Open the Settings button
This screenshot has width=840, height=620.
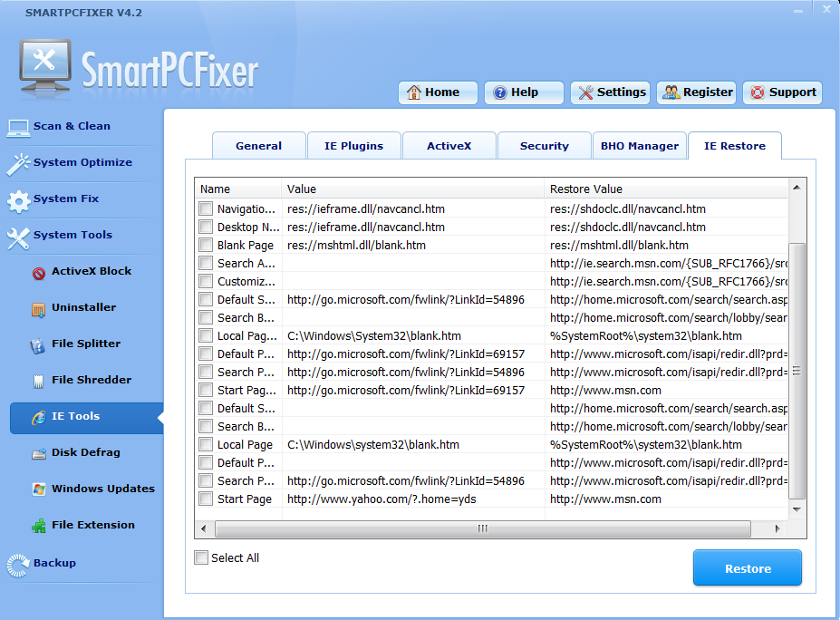pos(610,92)
